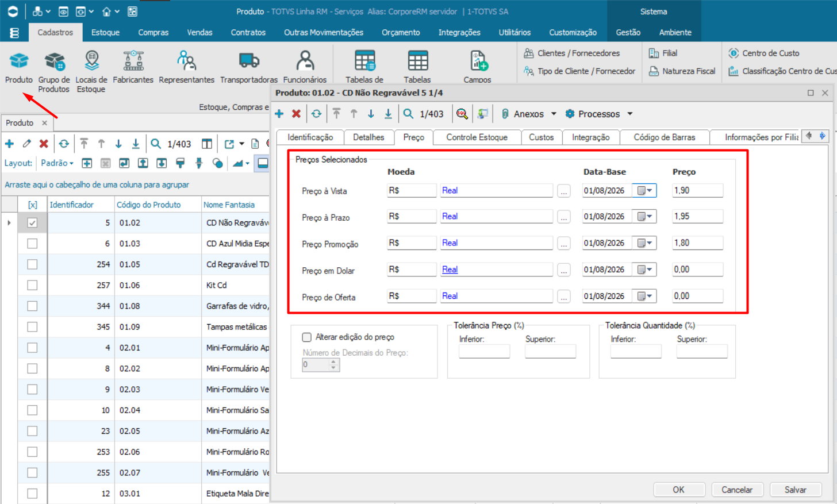Screen dimensions: 837x504
Task: Open Grupo de Produtos from the ribbon
Action: click(x=54, y=71)
